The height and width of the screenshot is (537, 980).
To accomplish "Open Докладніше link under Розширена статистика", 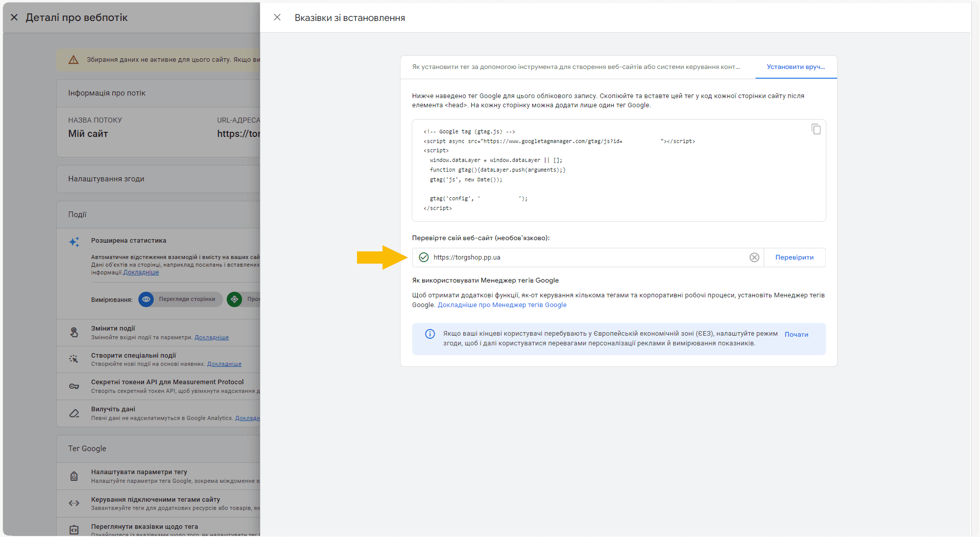I will click(x=141, y=272).
